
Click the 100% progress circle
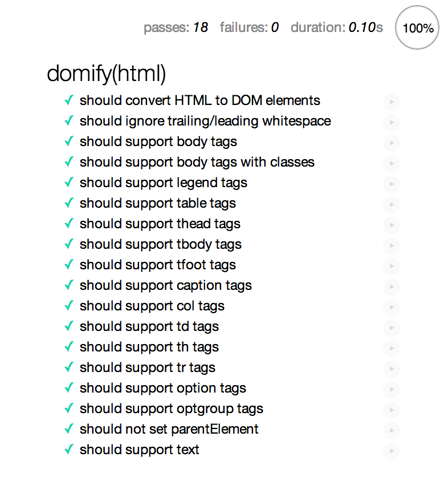point(417,27)
